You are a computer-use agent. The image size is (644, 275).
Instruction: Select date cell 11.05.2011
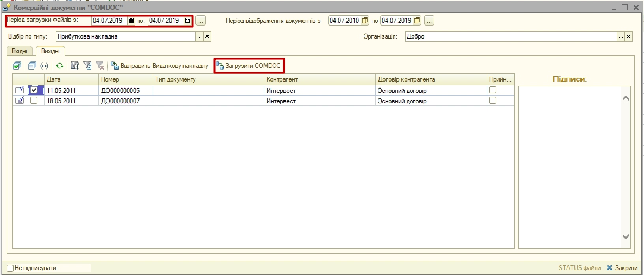72,90
